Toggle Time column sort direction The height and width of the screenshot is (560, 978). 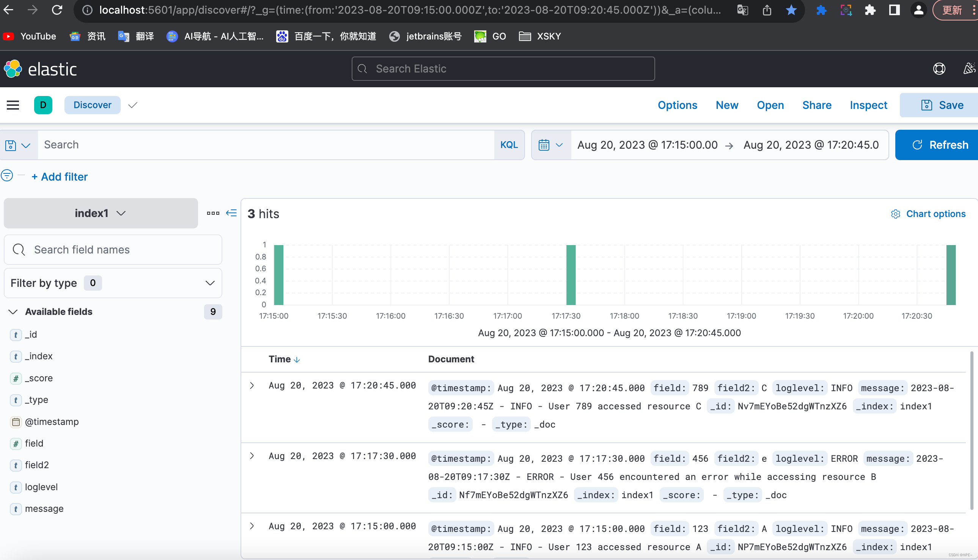click(297, 359)
